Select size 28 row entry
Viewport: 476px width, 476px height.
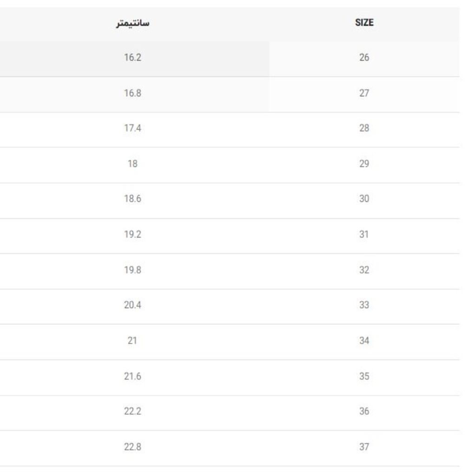tap(364, 128)
